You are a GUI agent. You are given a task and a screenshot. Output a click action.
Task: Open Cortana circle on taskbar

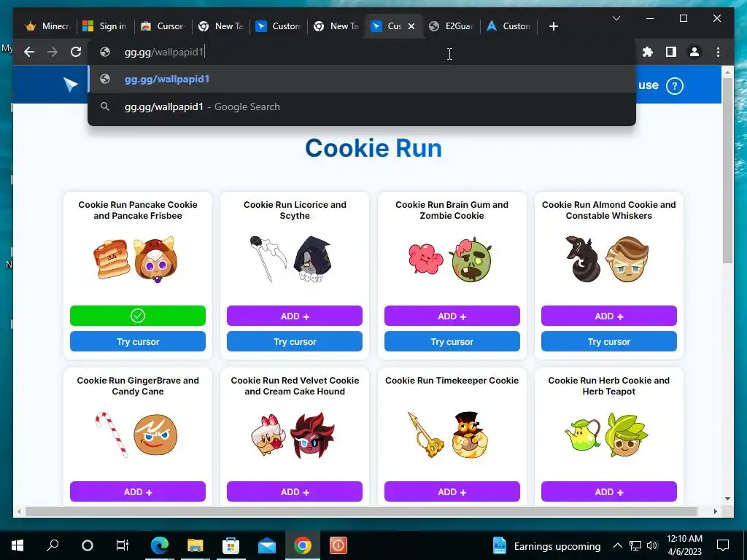pos(88,545)
